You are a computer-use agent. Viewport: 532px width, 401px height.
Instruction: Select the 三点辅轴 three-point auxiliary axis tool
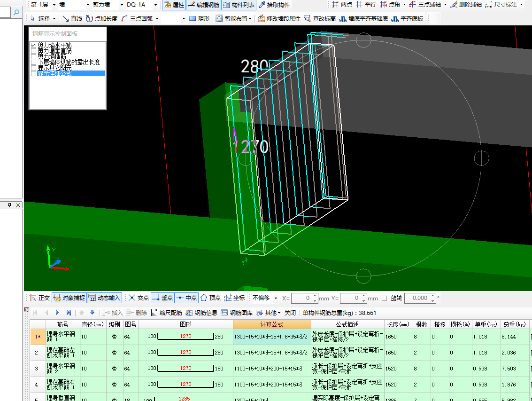[425, 4]
